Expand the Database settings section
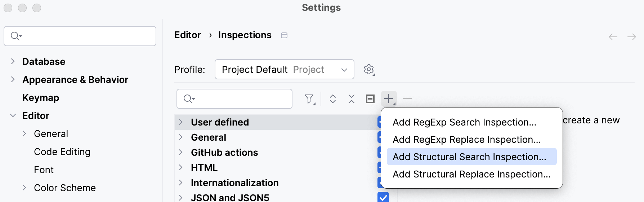The width and height of the screenshot is (644, 202). pyautogui.click(x=13, y=62)
